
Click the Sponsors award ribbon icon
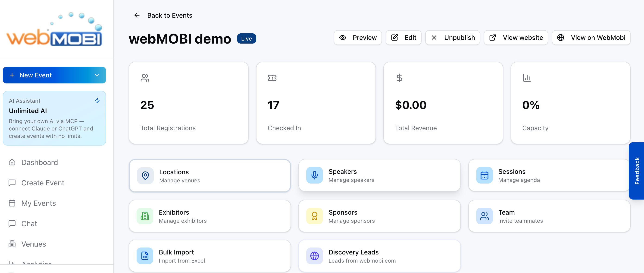315,216
